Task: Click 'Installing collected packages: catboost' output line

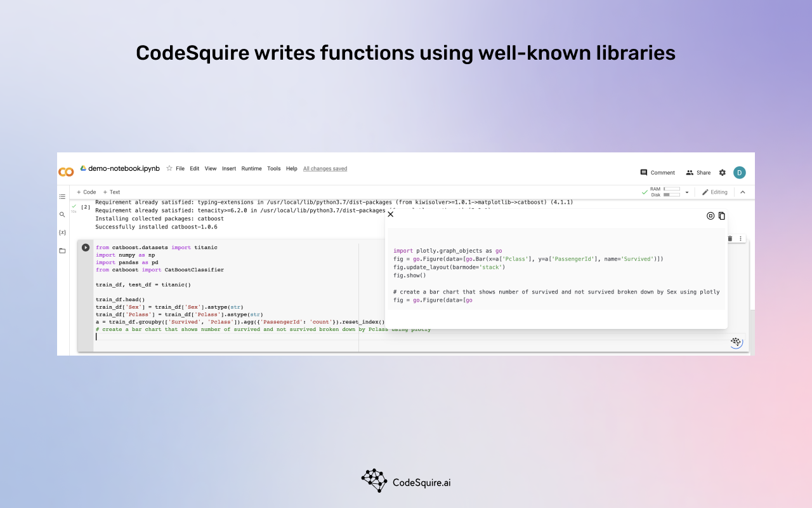Action: tap(159, 218)
